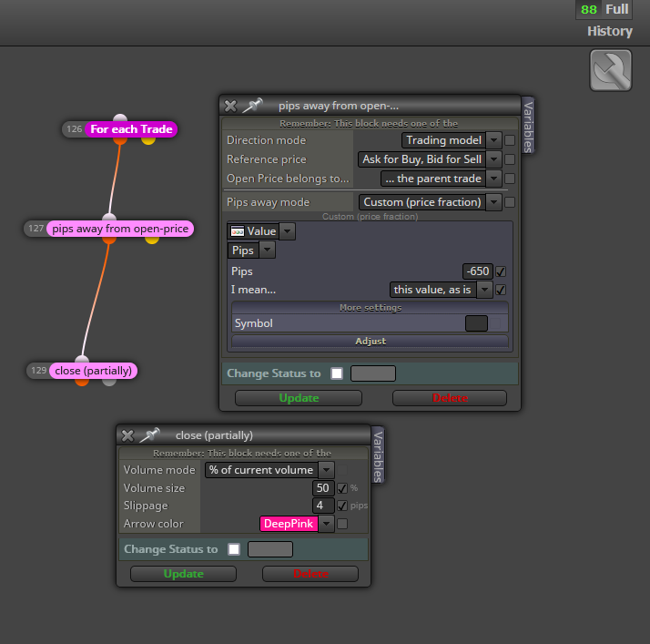Click gray output dot of close (partially) block

109,382
